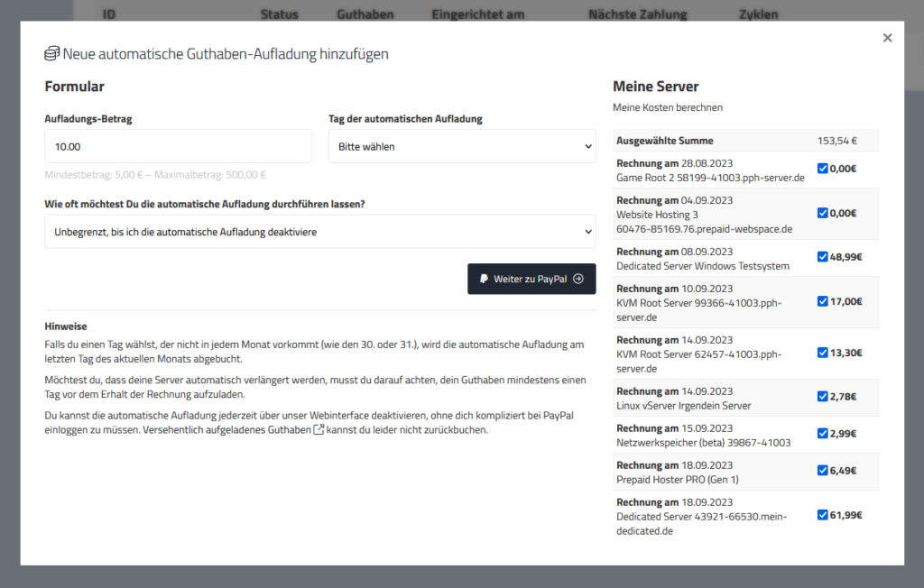Uncheck the Linux vServer Irgendein Server checkbox
This screenshot has width=924, height=588.
pos(823,397)
